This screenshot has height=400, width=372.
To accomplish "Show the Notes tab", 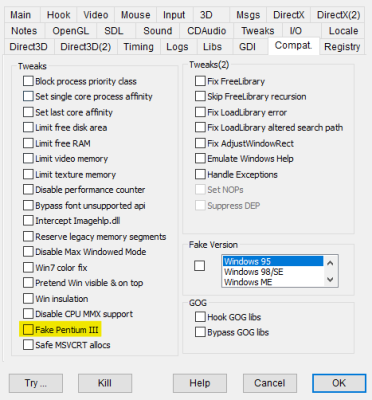I will 24,31.
